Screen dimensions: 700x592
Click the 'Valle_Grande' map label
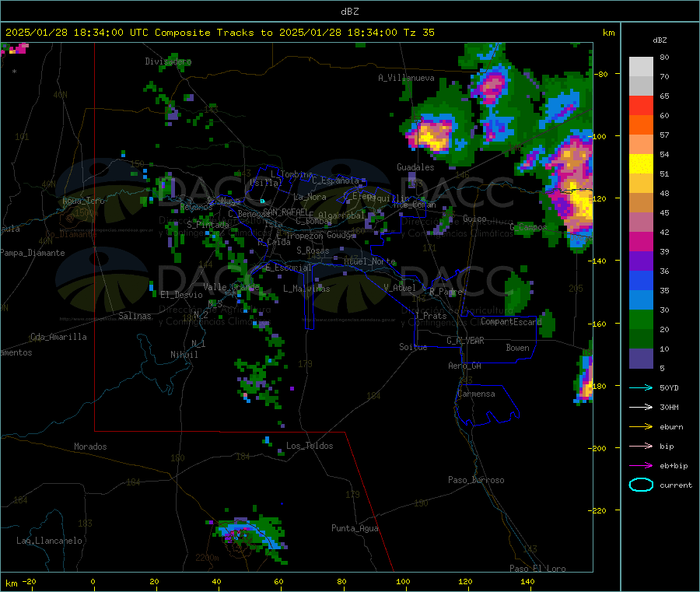[231, 286]
